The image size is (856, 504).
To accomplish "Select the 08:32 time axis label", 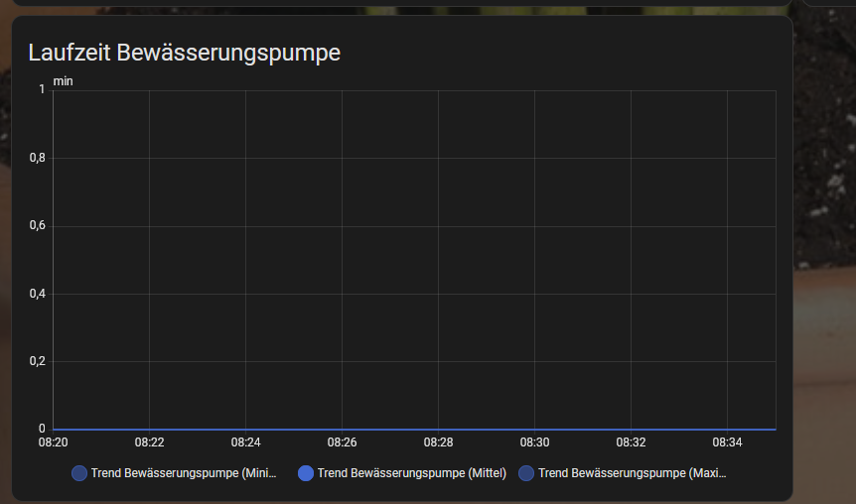I will (631, 441).
